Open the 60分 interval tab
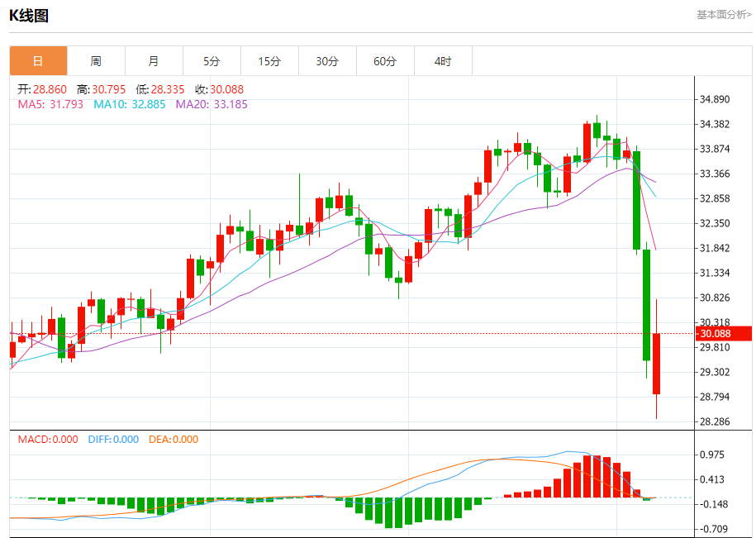The height and width of the screenshot is (538, 756). [x=385, y=61]
